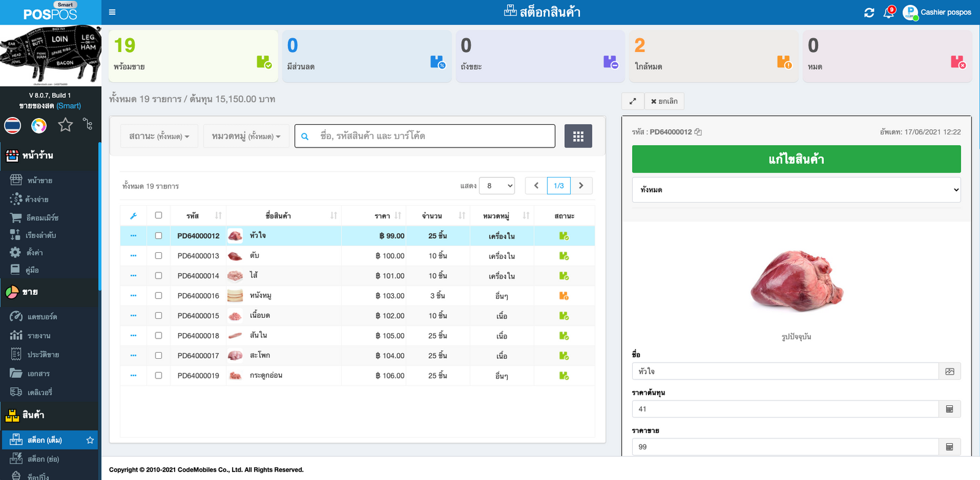Open the หมวดหมู่ category filter dropdown

pos(246,136)
